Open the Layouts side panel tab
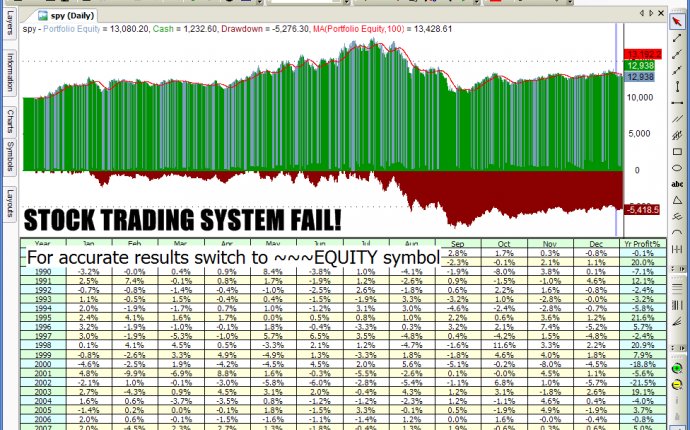690x430 pixels. (10, 203)
